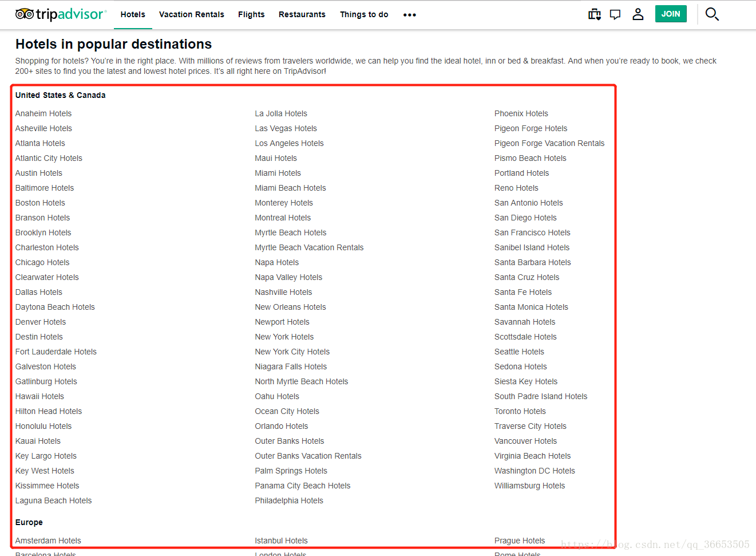Expand the three-dot more menu
Image resolution: width=756 pixels, height=556 pixels.
tap(410, 15)
